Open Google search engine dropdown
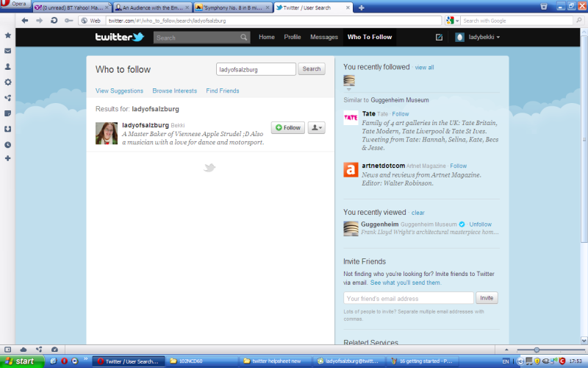588x368 pixels. tap(452, 21)
